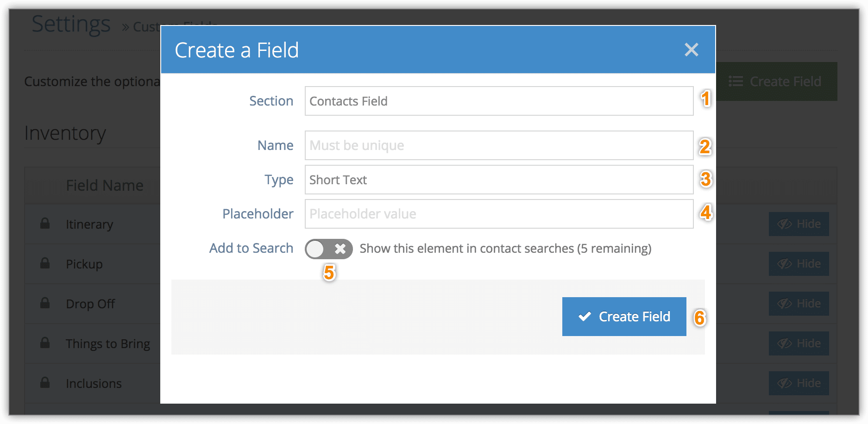Screen dimensions: 868x424
Task: Hide the Things to Bring field
Action: 799,343
